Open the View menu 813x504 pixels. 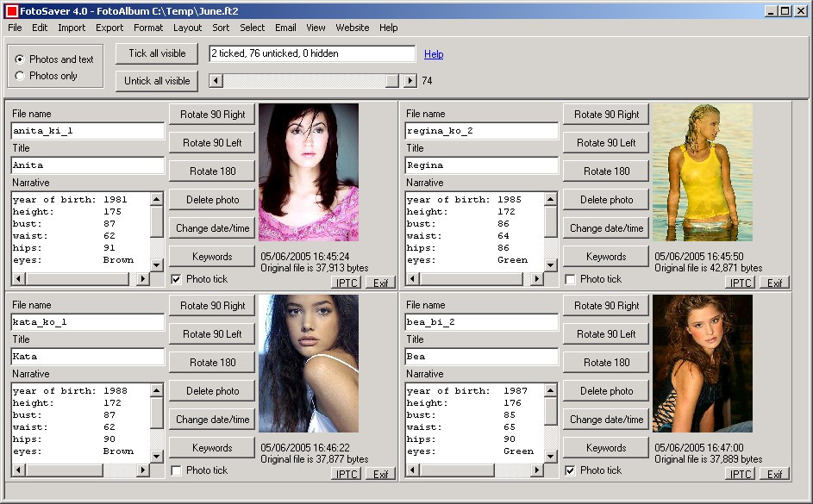316,28
